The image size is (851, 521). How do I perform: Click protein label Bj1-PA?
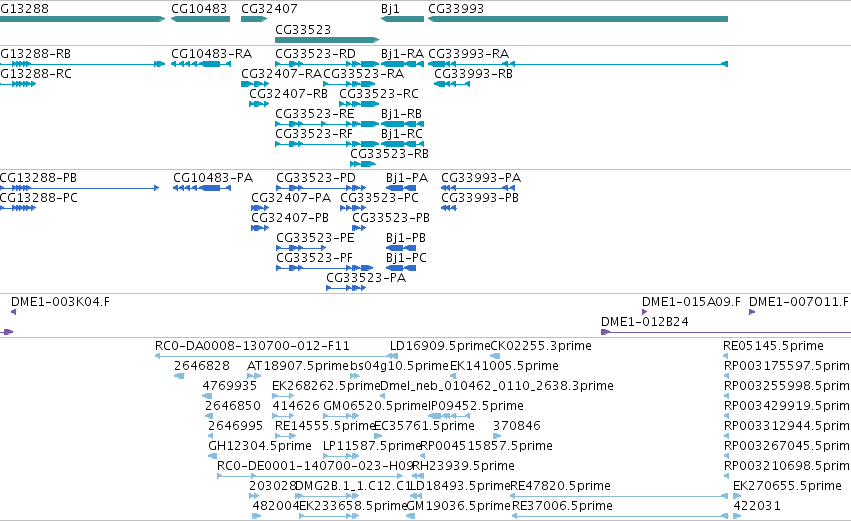click(407, 178)
